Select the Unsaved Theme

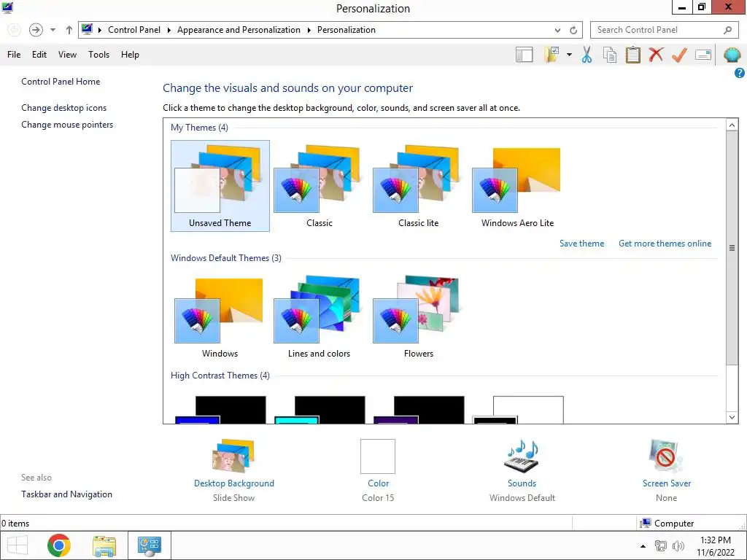tap(220, 186)
